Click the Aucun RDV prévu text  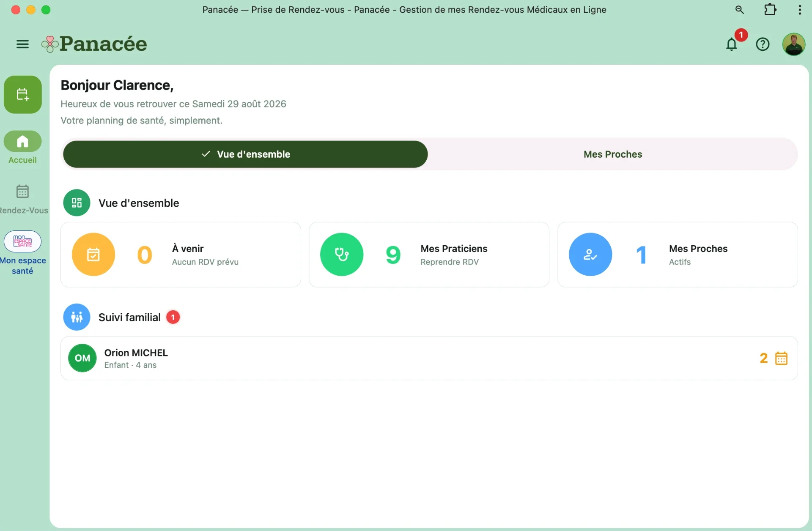coord(205,262)
